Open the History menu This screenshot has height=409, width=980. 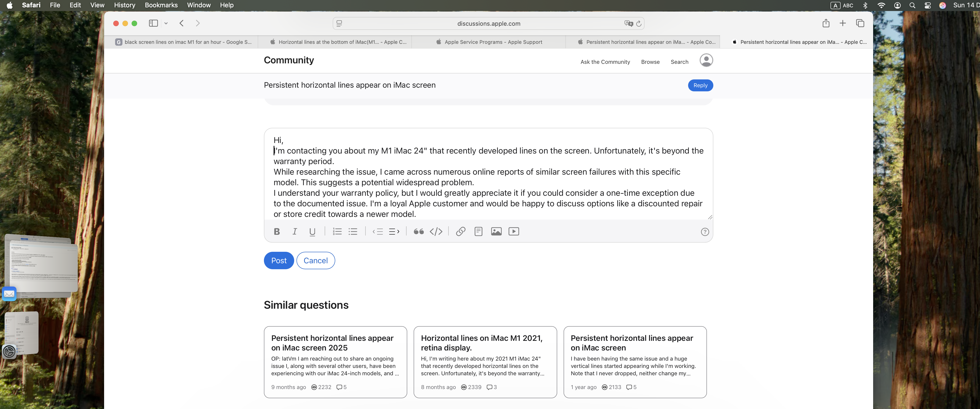tap(125, 5)
